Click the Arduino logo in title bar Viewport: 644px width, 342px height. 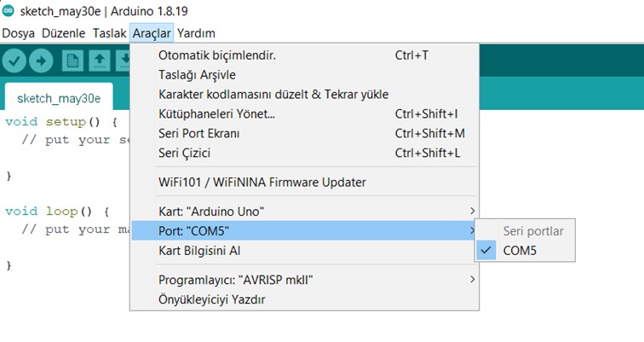(8, 11)
